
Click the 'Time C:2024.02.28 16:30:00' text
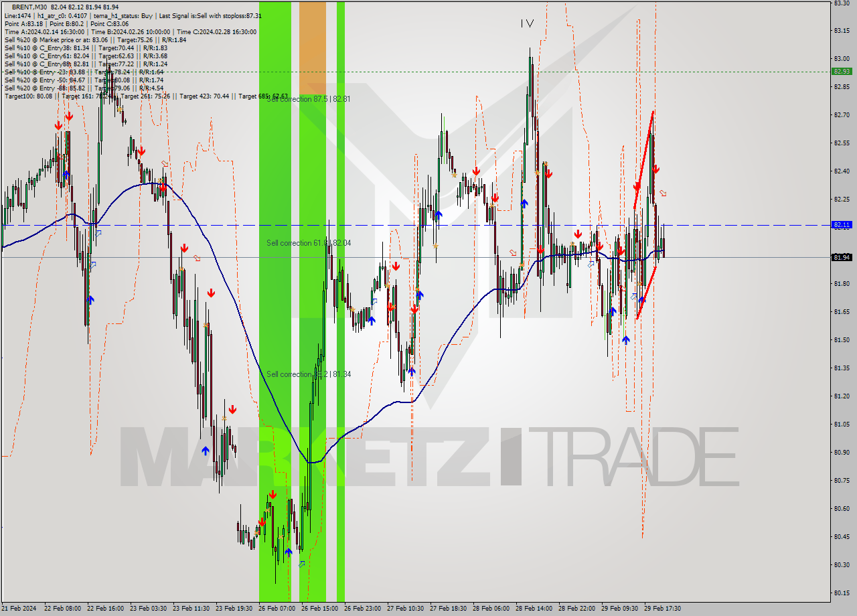tap(218, 31)
